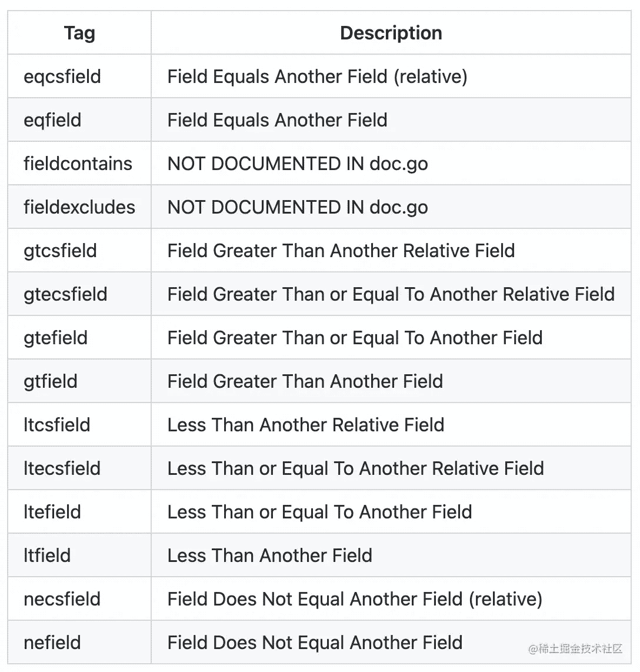Select the necsfield tag cell

pyautogui.click(x=62, y=599)
